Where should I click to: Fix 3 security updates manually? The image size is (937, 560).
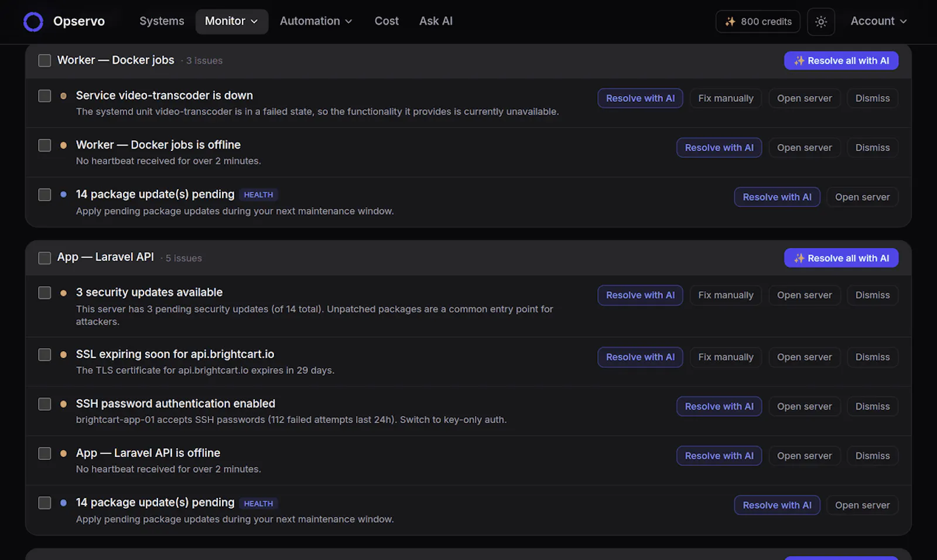[726, 295]
